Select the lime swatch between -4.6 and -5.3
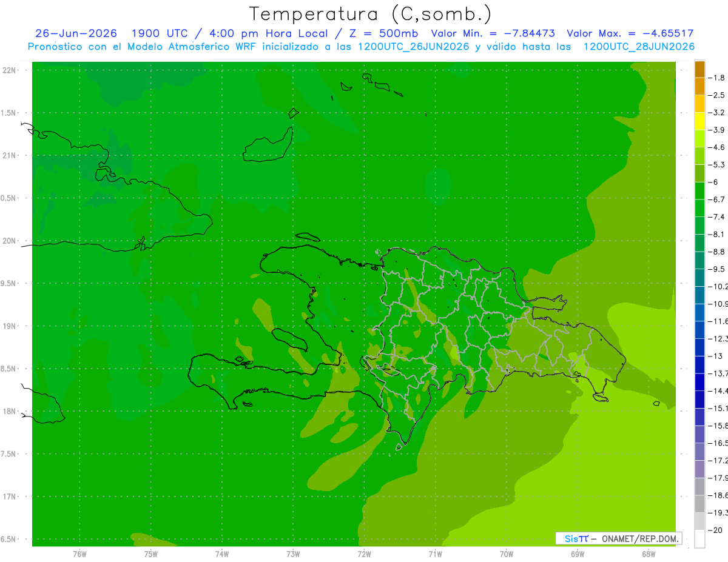The width and height of the screenshot is (728, 562). [699, 156]
